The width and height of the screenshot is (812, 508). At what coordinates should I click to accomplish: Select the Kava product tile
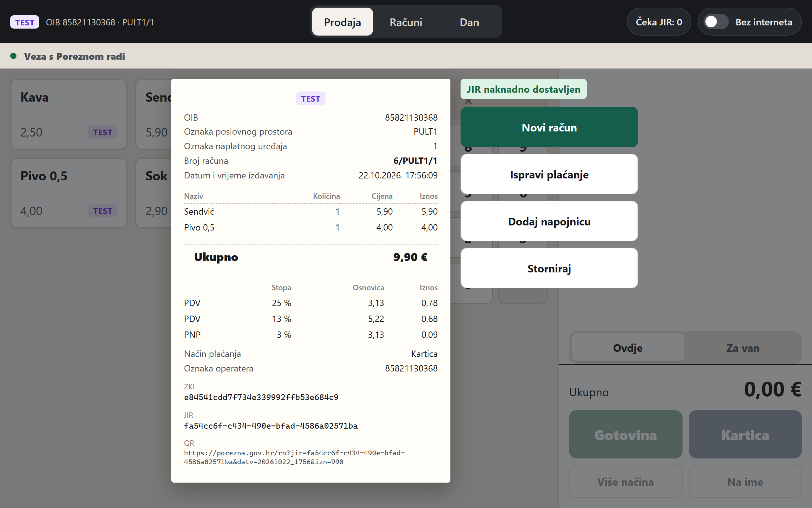click(69, 114)
